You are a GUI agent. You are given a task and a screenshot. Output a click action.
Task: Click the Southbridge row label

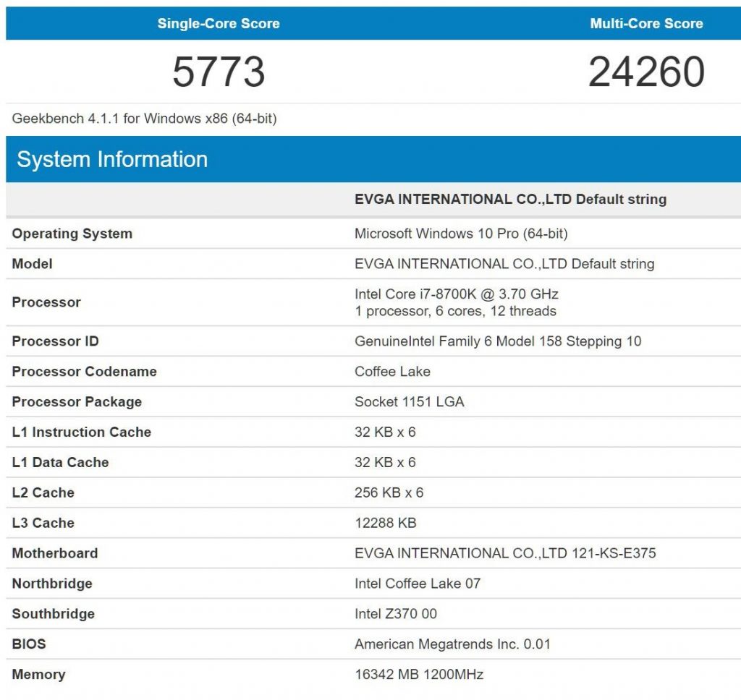(x=53, y=613)
